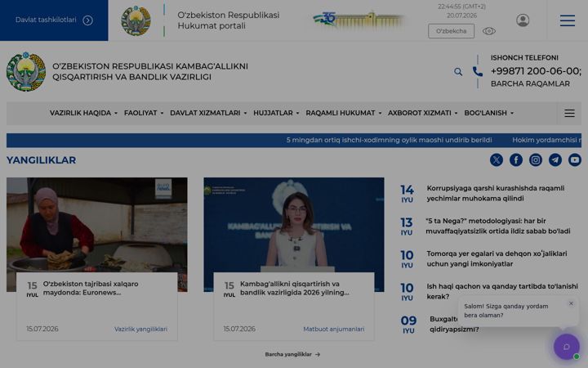This screenshot has width=588, height=368.
Task: Open the ministry name title link
Action: tap(150, 71)
